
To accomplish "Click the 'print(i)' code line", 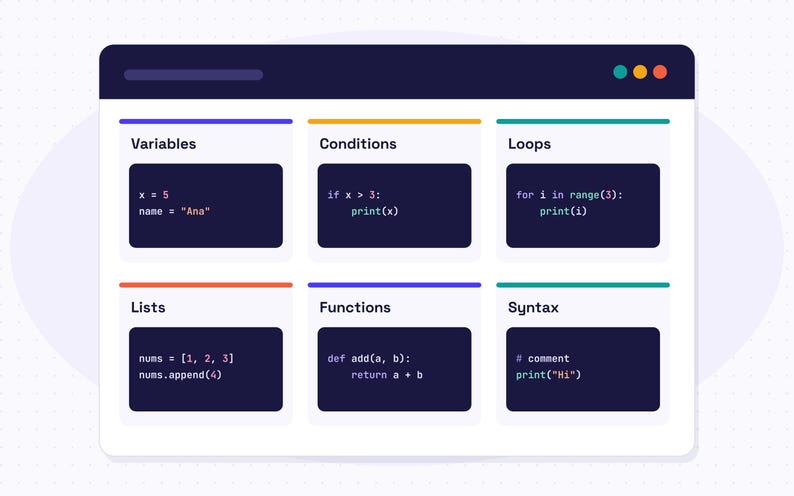I will pos(563,212).
